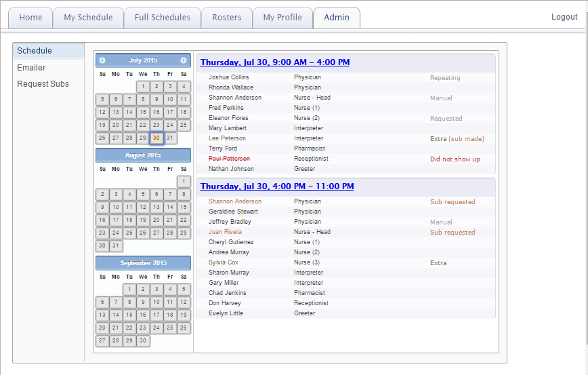This screenshot has width=588, height=375.
Task: Click the 'Extra (sub made)' status
Action: pos(457,139)
